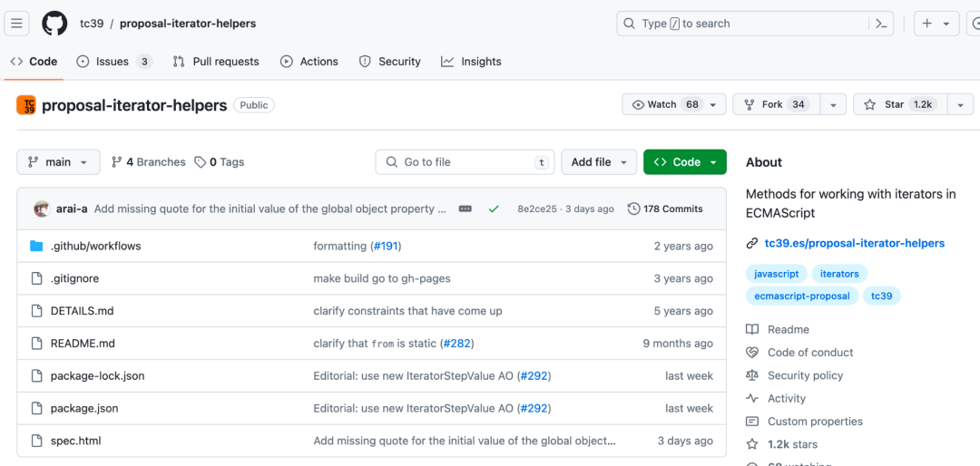Click the #292 link in package.json row
The width and height of the screenshot is (980, 466).
click(x=534, y=409)
